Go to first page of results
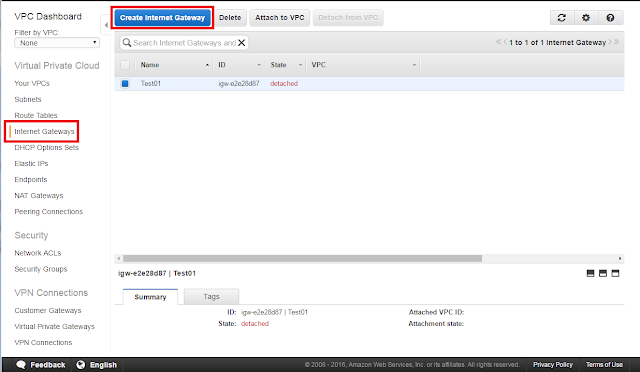The image size is (640, 372). (498, 42)
